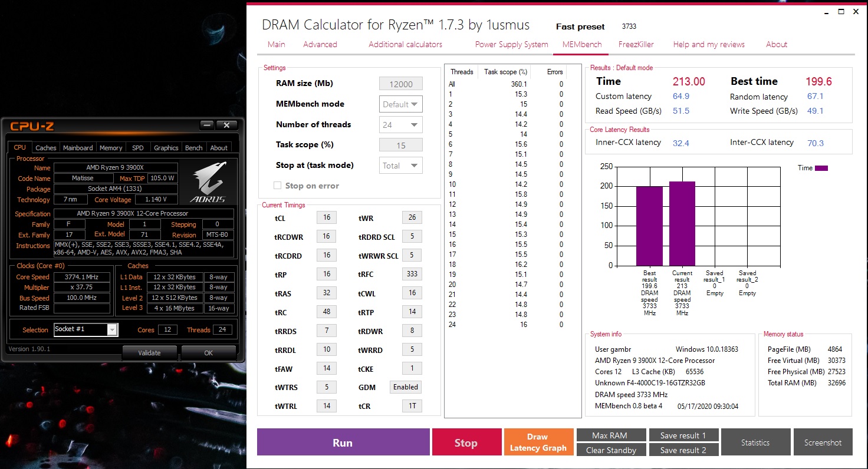Screen dimensions: 868x469
Task: Click the GDM Enabled value box
Action: click(x=406, y=387)
